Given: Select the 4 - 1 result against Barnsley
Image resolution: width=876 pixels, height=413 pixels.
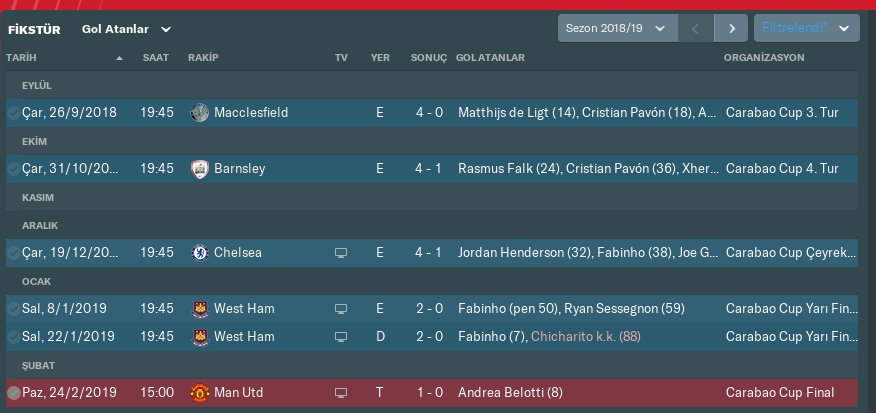Looking at the screenshot, I should pyautogui.click(x=430, y=169).
